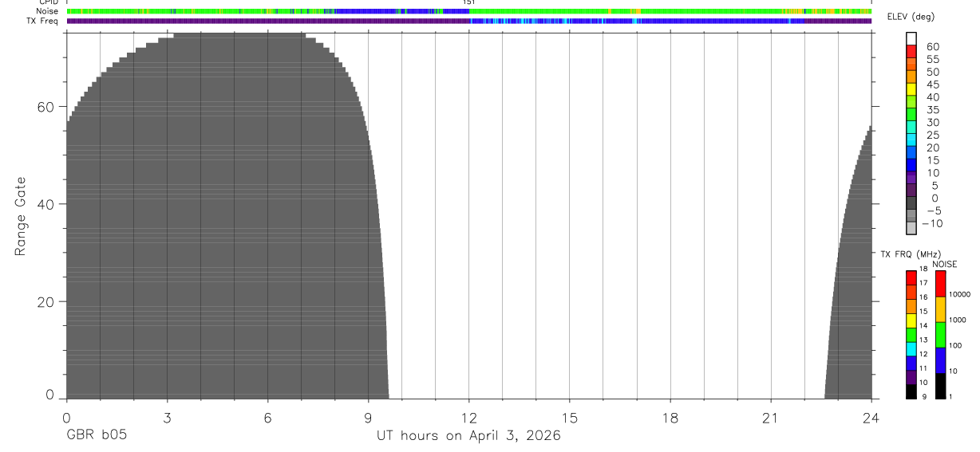Click the TX Freq colour strip above the plot
This screenshot has width=980, height=452.
point(469,21)
